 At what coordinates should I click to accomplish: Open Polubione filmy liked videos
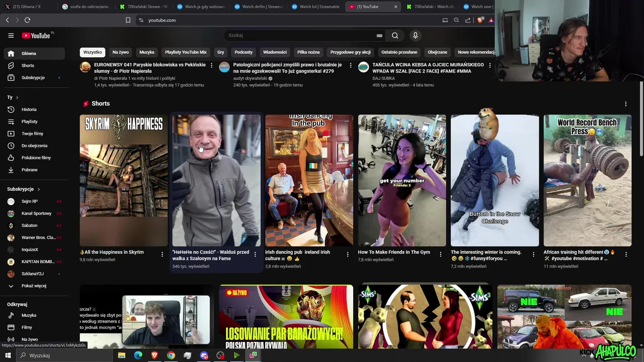[34, 157]
